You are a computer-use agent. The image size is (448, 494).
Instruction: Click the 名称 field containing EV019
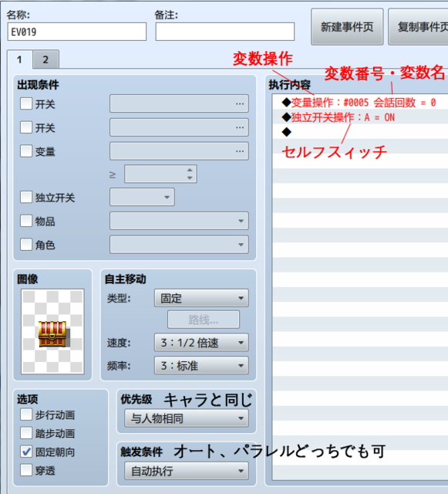pos(77,32)
